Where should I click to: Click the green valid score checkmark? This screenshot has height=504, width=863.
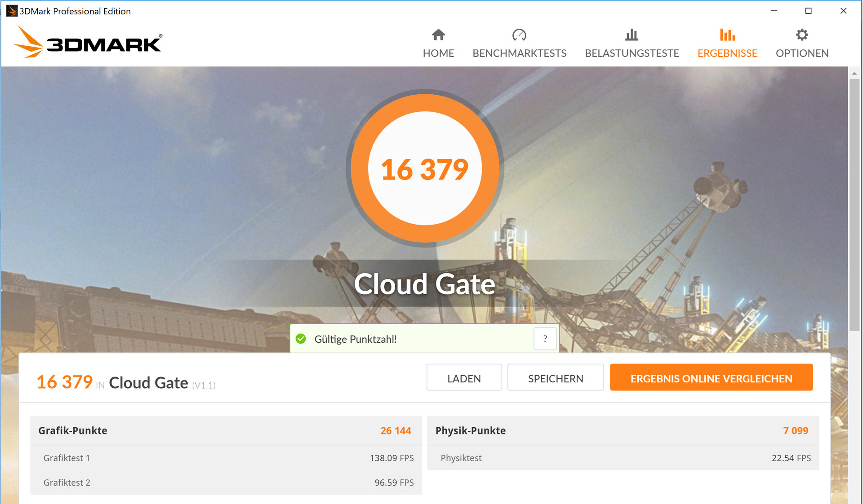(x=301, y=339)
